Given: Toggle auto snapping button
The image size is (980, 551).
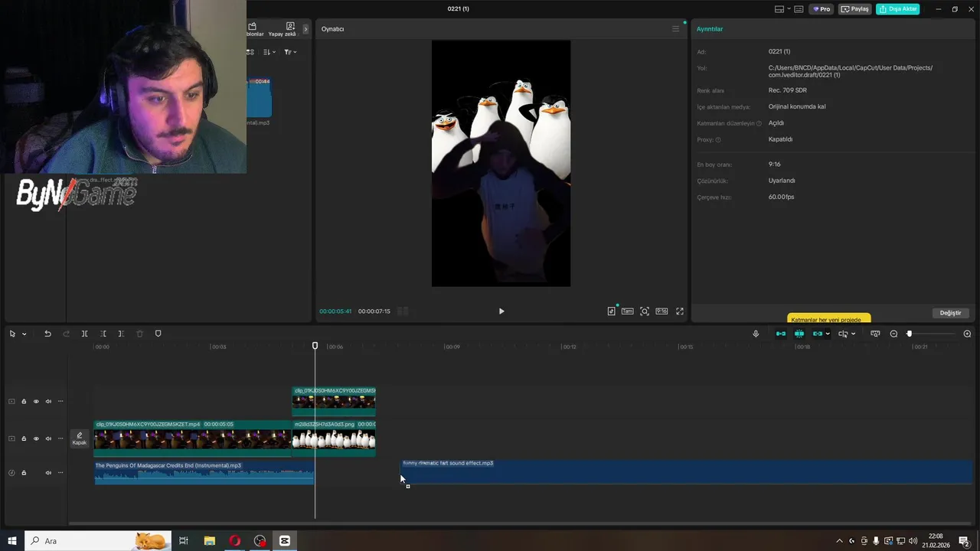Looking at the screenshot, I should (799, 334).
